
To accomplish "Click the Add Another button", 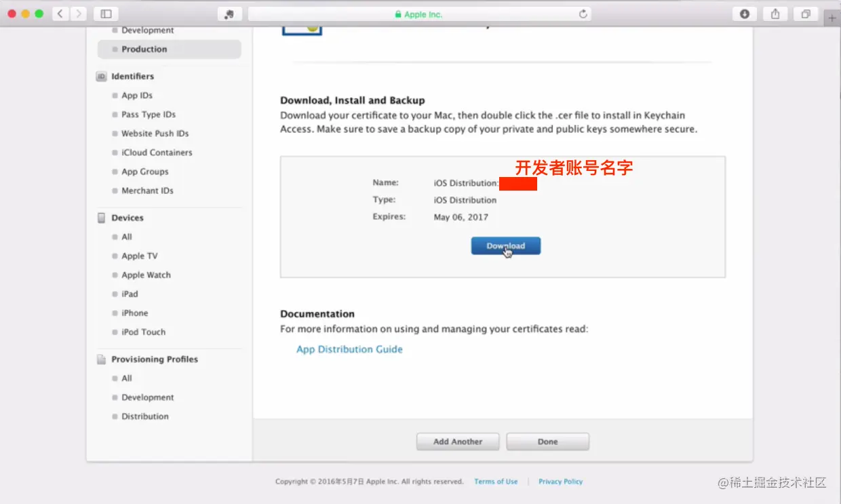I will (x=458, y=442).
